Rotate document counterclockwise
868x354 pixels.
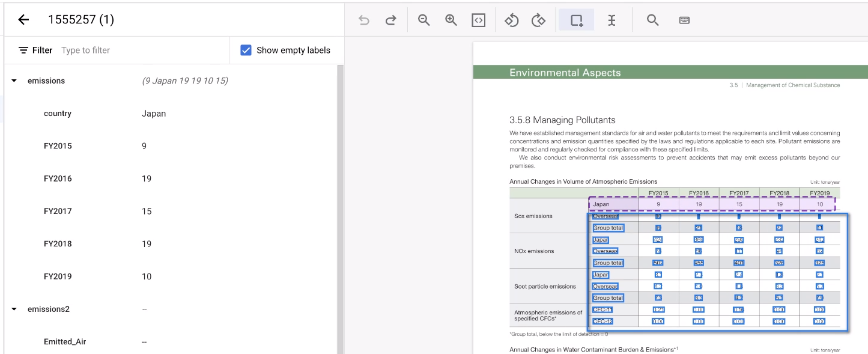tap(511, 20)
